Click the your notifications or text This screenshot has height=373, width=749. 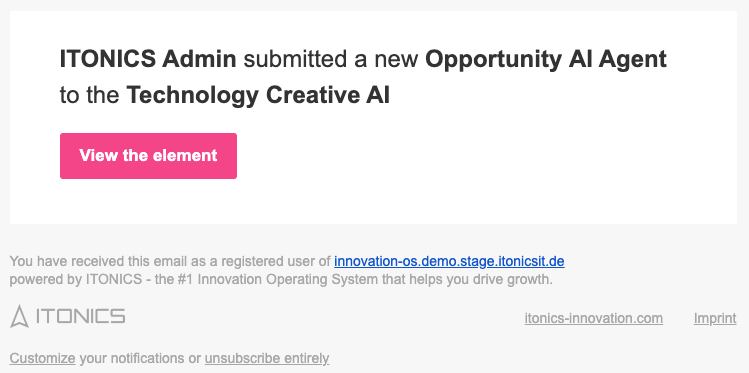[x=140, y=358]
